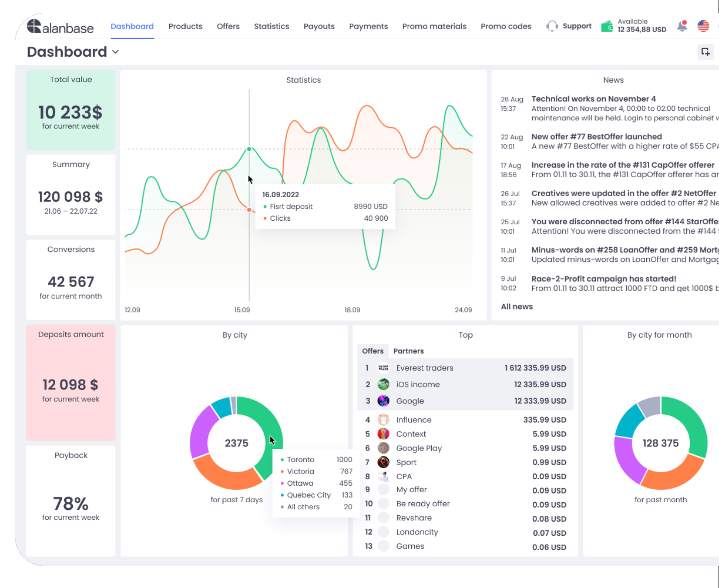Image resolution: width=719 pixels, height=588 pixels.
Task: Click the Total value 10 233$ card
Action: coord(71,110)
